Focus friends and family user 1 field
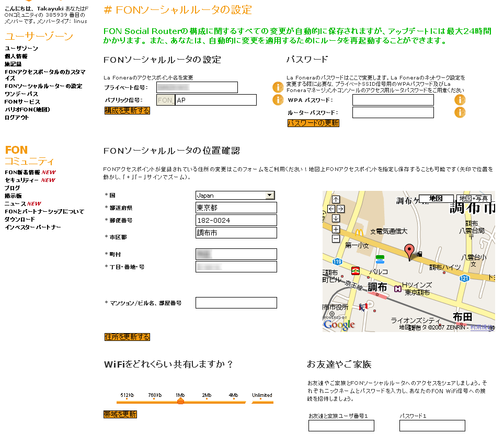This screenshot has height=434, width=504. point(341,426)
